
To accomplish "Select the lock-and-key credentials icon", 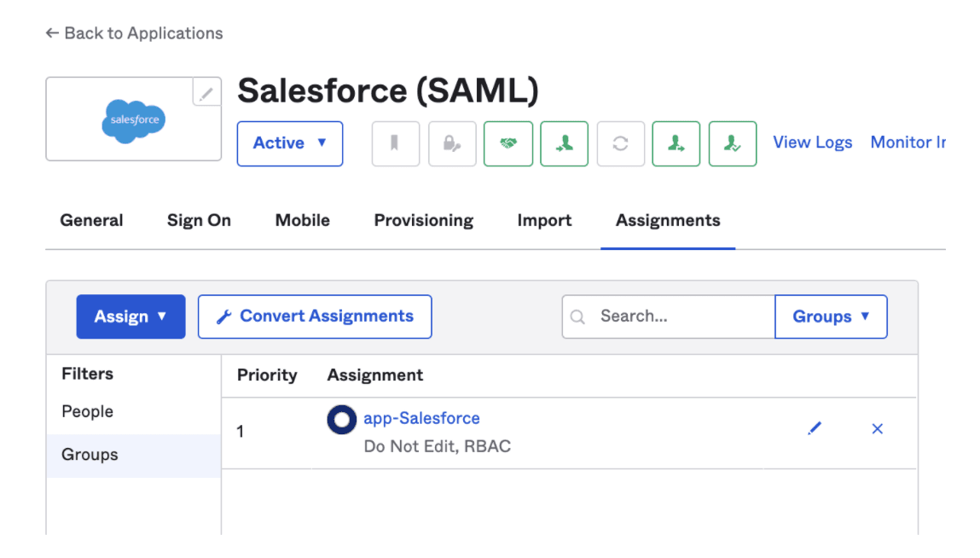I will [x=451, y=143].
